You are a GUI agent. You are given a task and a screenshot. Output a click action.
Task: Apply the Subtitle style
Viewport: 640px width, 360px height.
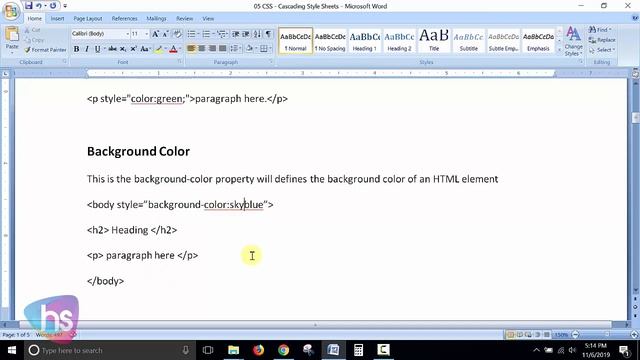[469, 41]
